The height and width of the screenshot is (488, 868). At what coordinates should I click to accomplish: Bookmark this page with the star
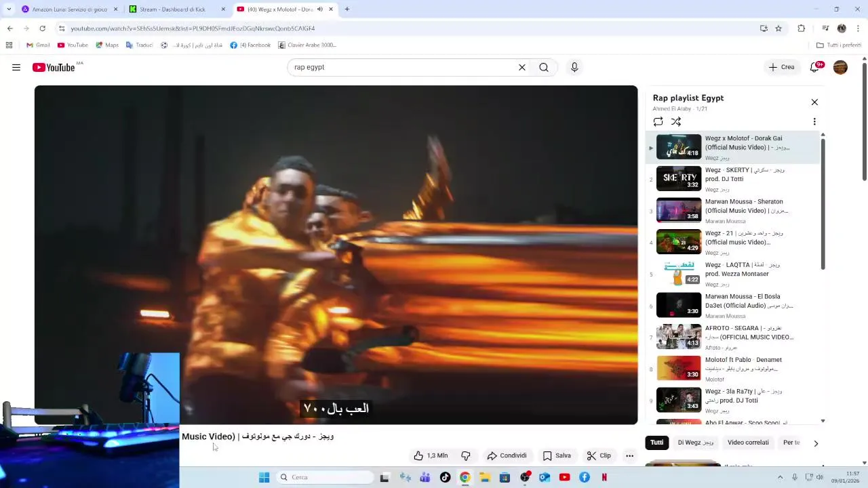[x=778, y=28]
